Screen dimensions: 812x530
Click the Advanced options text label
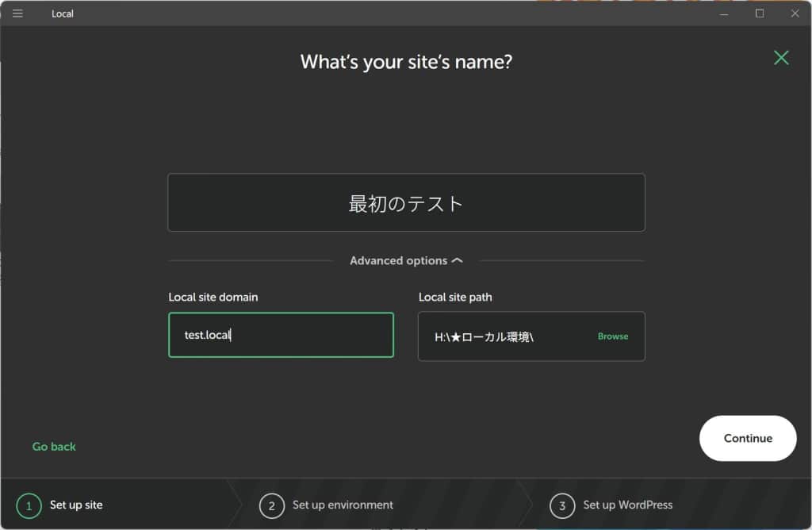[398, 261]
